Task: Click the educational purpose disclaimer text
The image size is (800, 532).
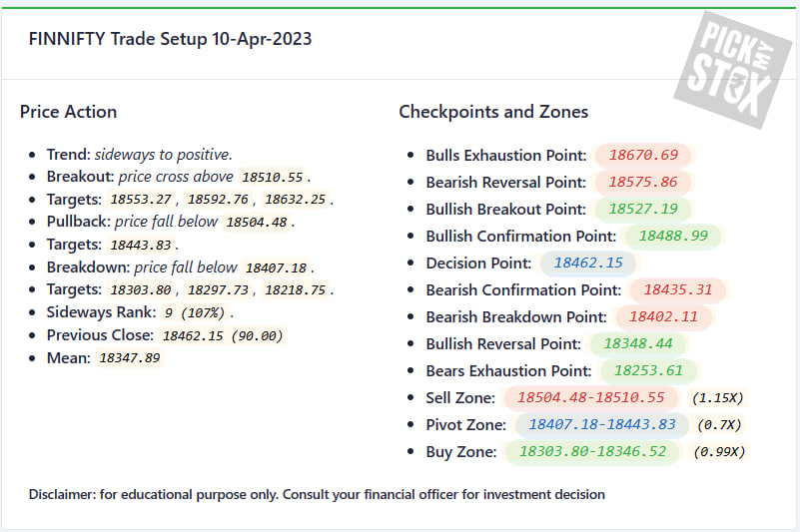Action: point(317,495)
